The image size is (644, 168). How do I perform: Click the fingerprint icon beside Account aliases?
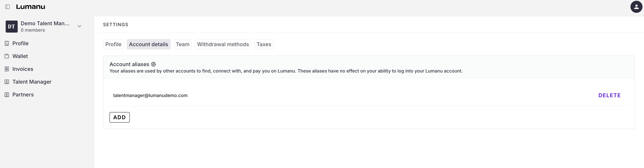click(153, 64)
